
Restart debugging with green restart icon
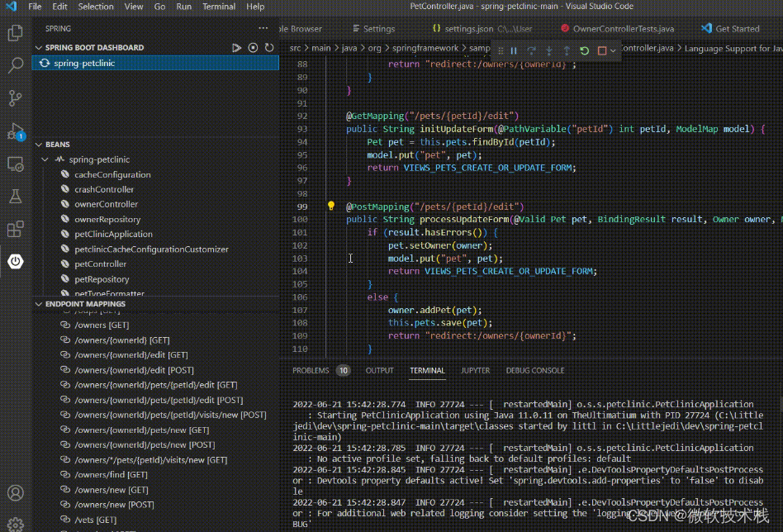coord(584,50)
